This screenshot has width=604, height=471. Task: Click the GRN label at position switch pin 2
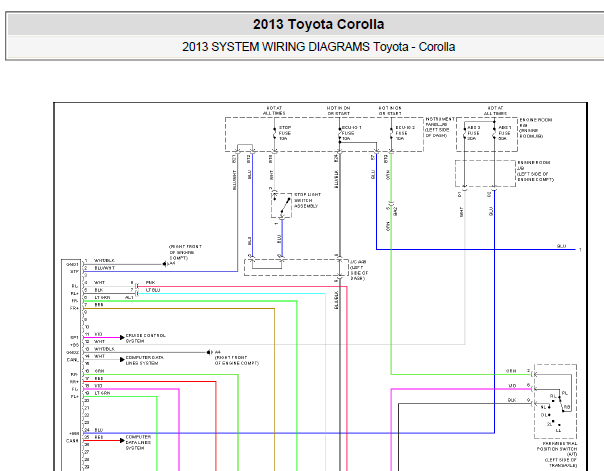[511, 371]
